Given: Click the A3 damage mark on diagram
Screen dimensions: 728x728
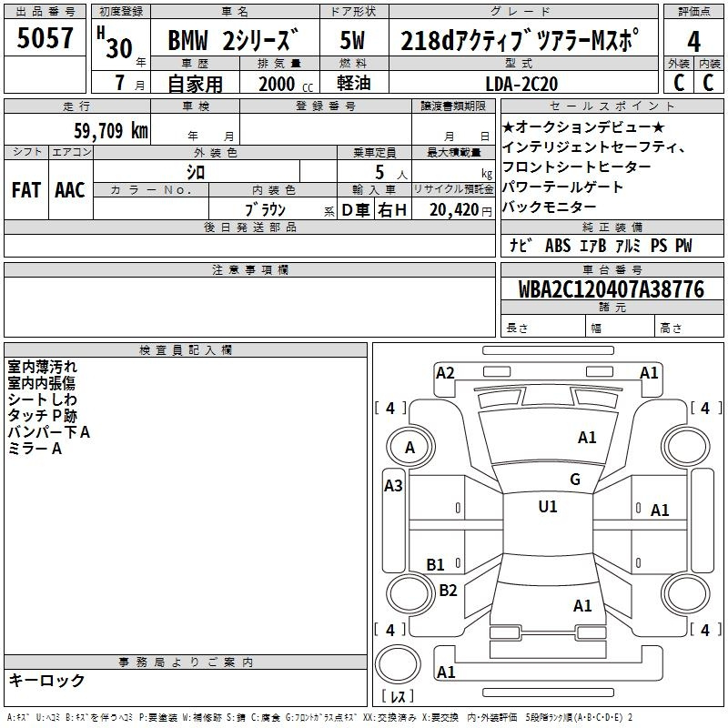Looking at the screenshot, I should pyautogui.click(x=393, y=486).
